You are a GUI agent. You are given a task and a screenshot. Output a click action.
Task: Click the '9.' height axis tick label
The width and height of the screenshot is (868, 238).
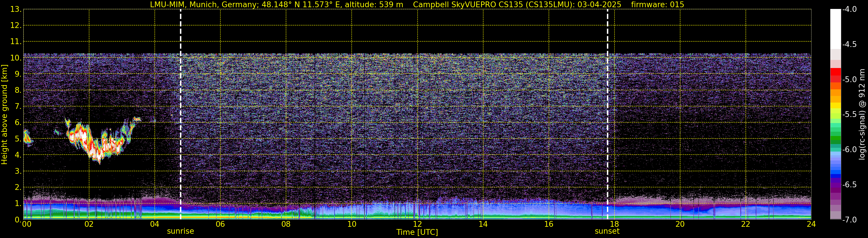[18, 74]
